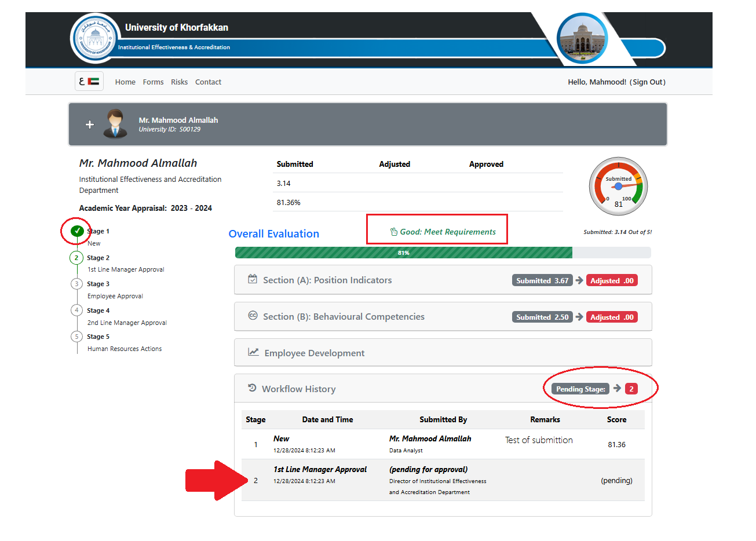The height and width of the screenshot is (541, 756).
Task: Go to the Risks page
Action: (179, 82)
